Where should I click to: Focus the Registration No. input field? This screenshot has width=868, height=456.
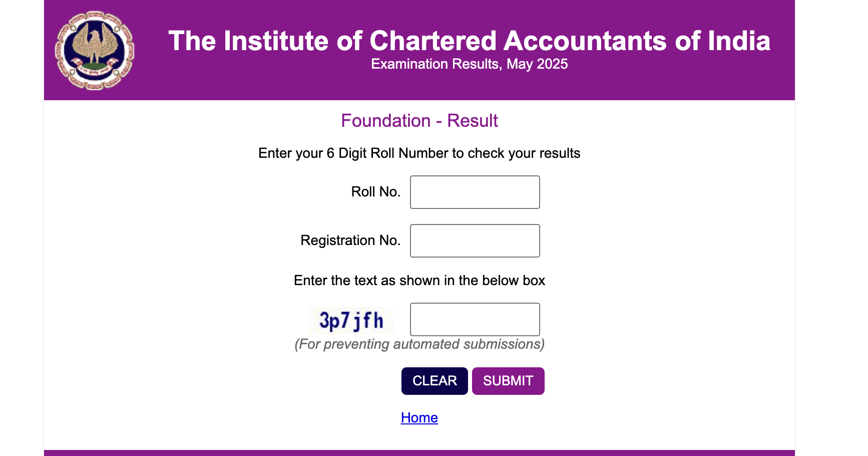475,241
